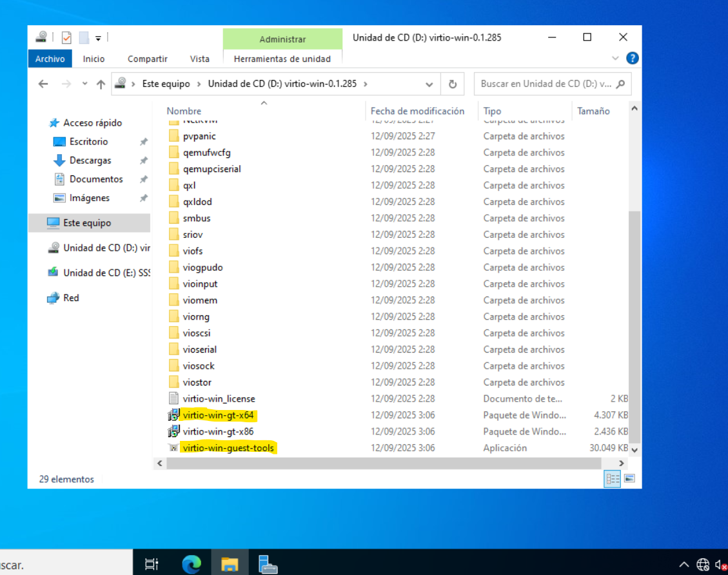Select the viosock folder
Viewport: 728px width, 575px height.
tap(198, 366)
